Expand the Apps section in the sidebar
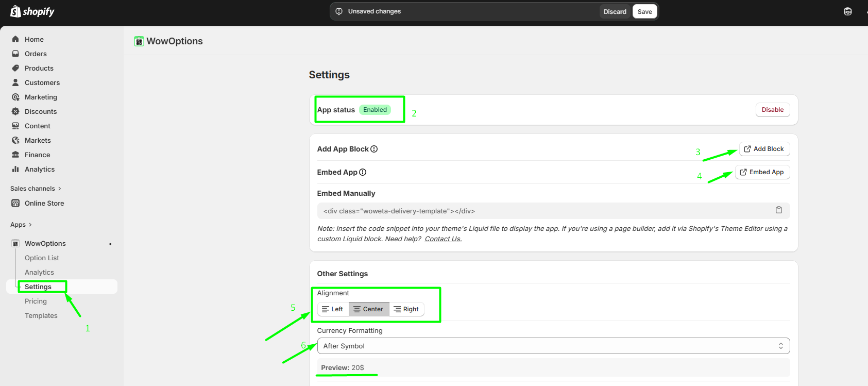 [21, 225]
